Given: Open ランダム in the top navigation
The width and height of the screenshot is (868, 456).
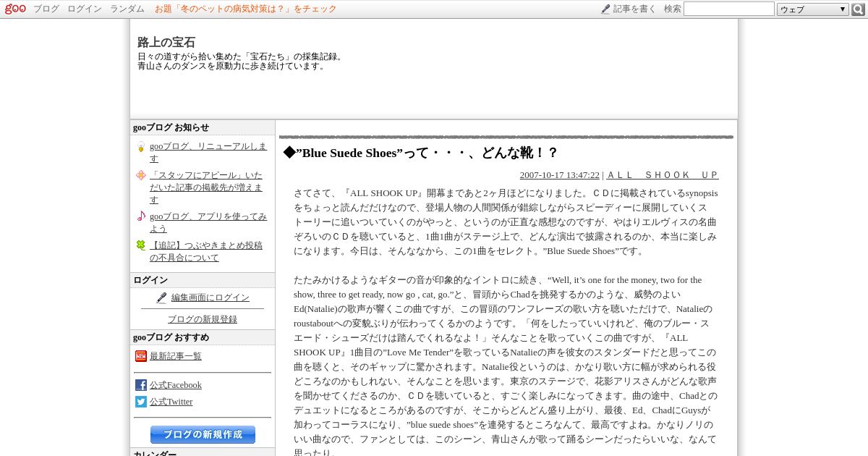Looking at the screenshot, I should click(x=127, y=9).
